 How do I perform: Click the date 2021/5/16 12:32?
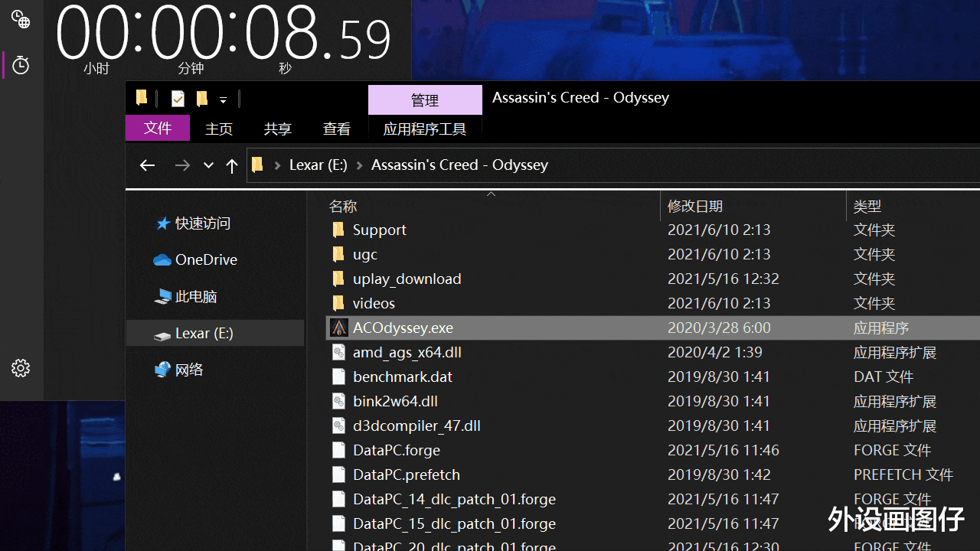pos(723,279)
